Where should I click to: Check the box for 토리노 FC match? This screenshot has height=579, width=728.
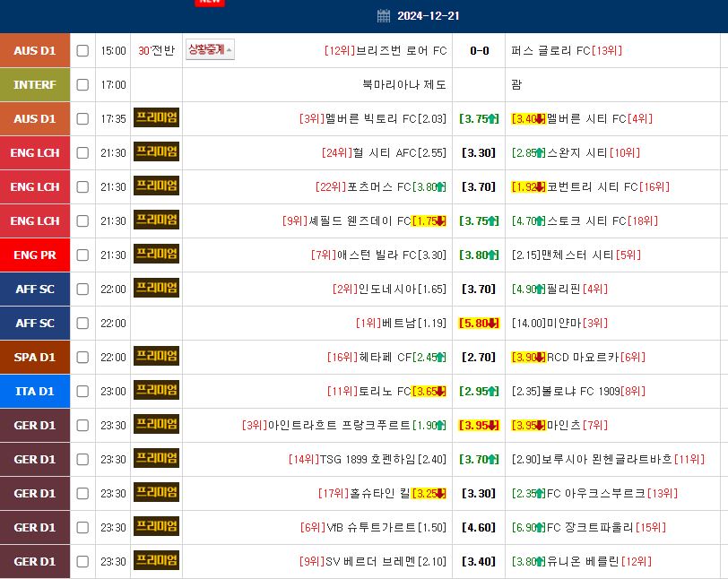[82, 392]
